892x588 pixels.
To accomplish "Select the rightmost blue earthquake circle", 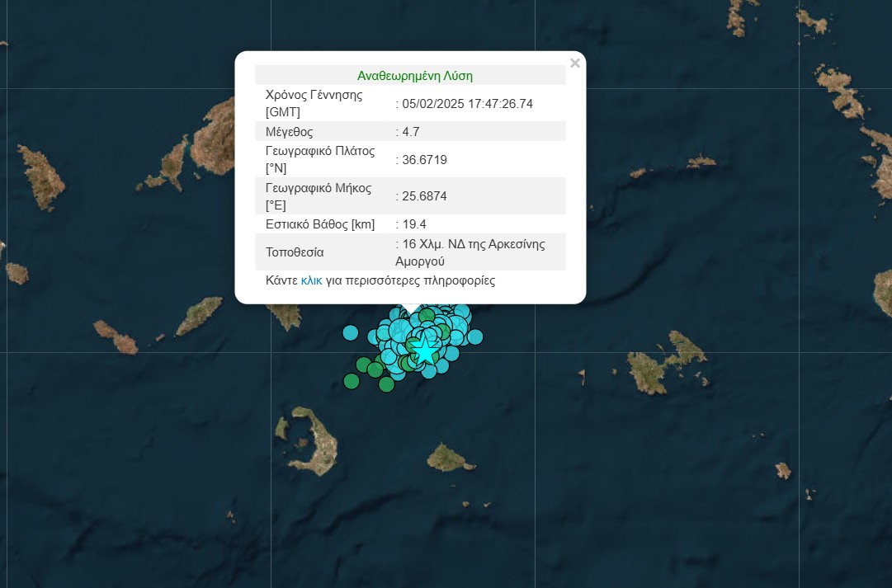I will [x=474, y=336].
